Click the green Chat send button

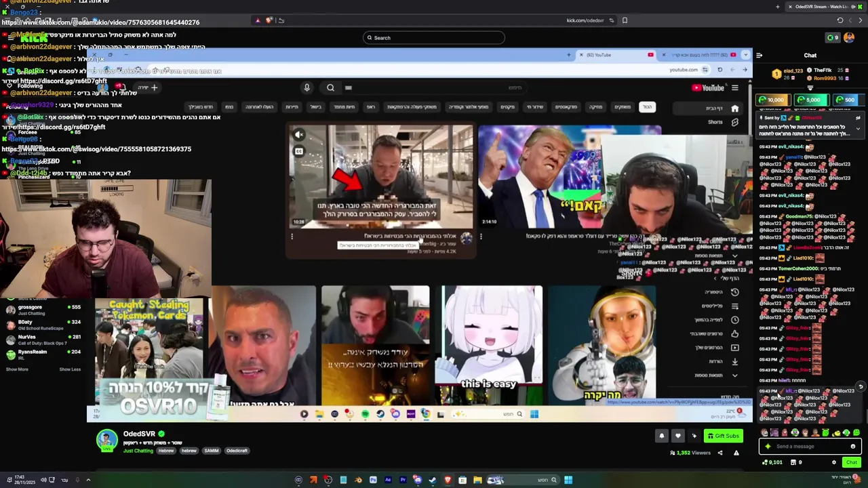tap(852, 462)
